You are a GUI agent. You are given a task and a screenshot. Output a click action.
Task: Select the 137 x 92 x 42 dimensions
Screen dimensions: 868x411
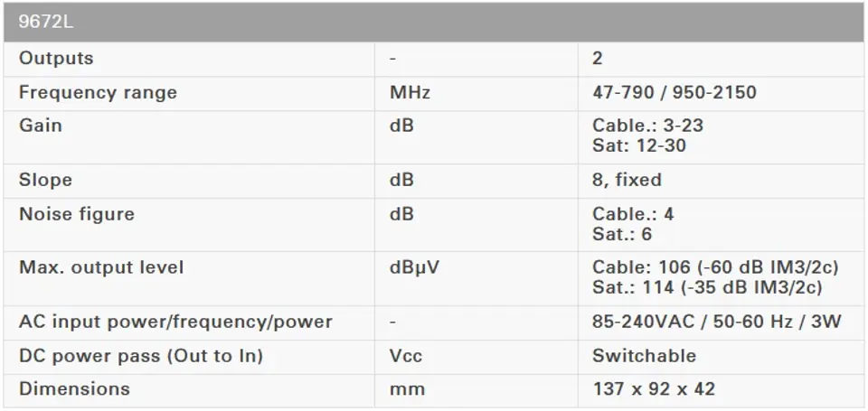point(654,389)
